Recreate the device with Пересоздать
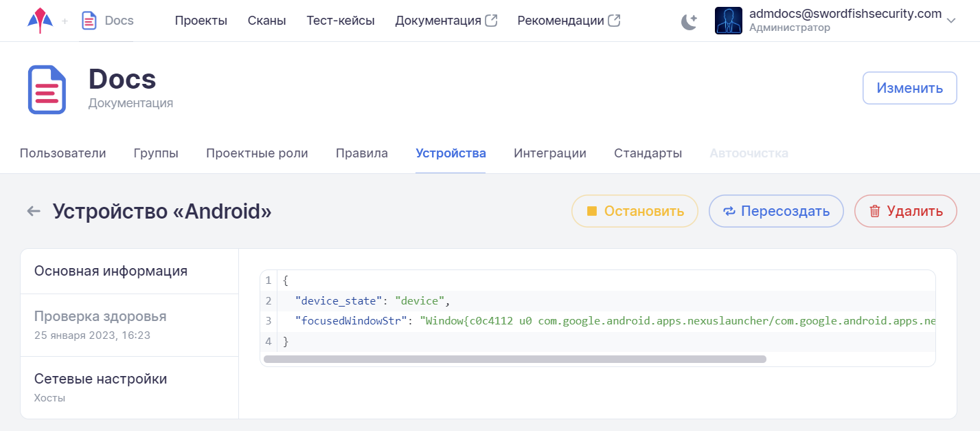The image size is (980, 431). click(x=776, y=211)
